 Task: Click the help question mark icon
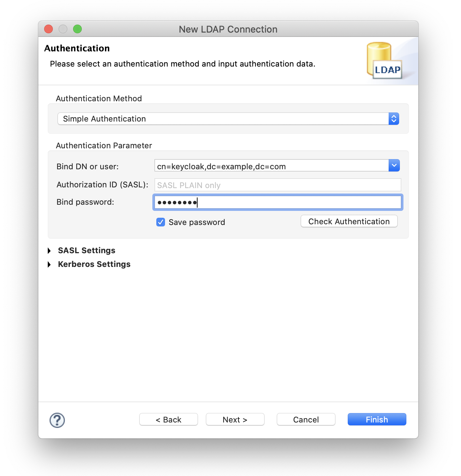click(x=57, y=420)
